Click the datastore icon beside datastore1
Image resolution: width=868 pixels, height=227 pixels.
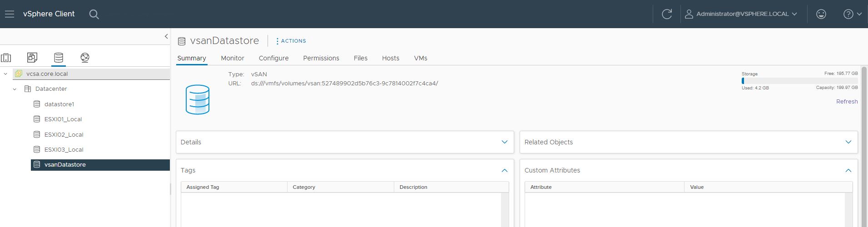[x=37, y=104]
